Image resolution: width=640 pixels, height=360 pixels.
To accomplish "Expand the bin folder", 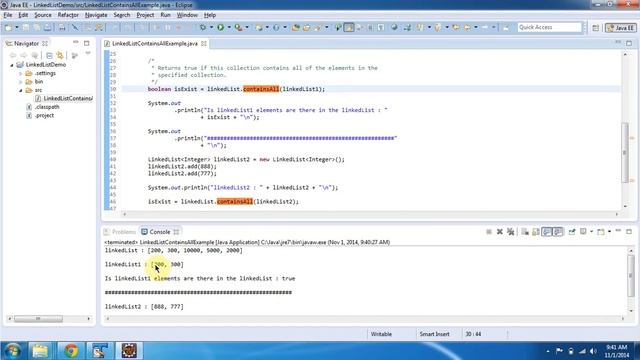I will [x=21, y=82].
